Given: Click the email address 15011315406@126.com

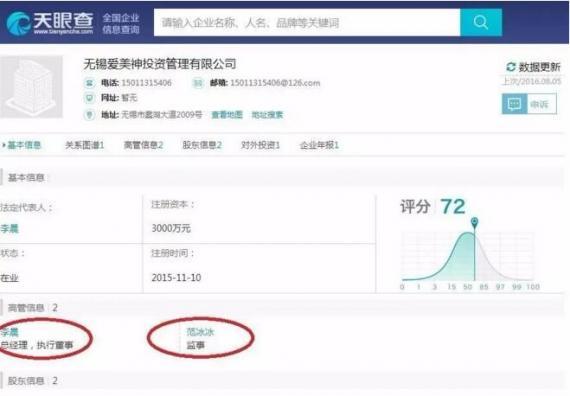Looking at the screenshot, I should [x=275, y=83].
